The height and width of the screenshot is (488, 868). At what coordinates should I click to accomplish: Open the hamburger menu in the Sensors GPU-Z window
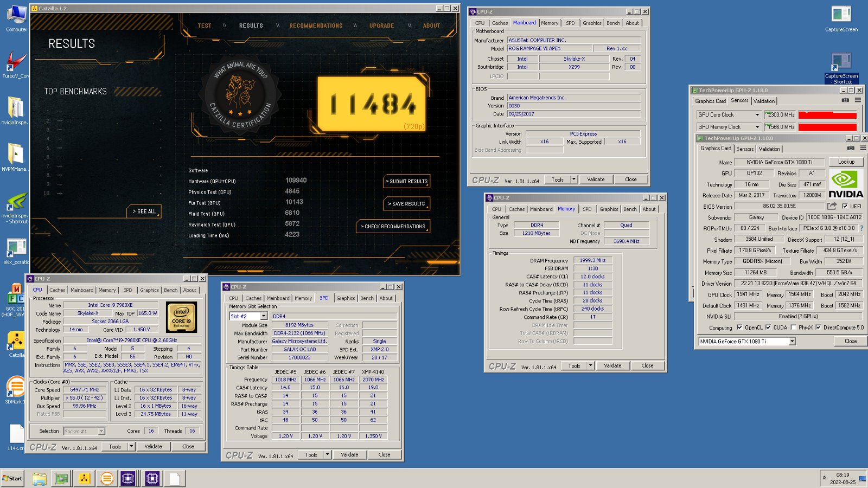coord(858,100)
